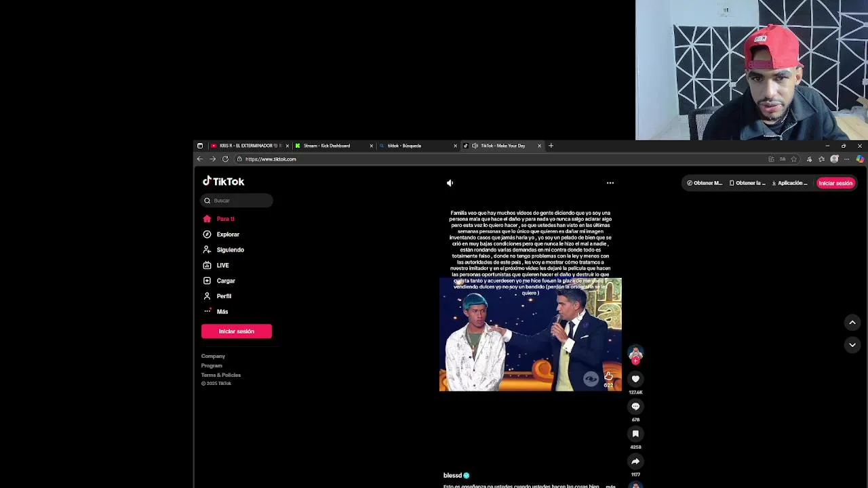868x488 pixels.
Task: Follow creator with red plus badge
Action: tap(635, 361)
